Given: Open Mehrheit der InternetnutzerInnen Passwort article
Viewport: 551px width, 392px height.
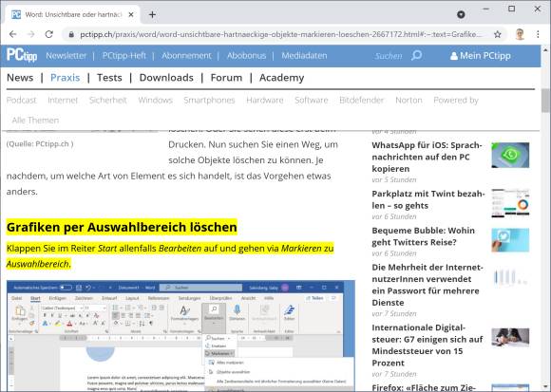Looking at the screenshot, I should tap(427, 285).
